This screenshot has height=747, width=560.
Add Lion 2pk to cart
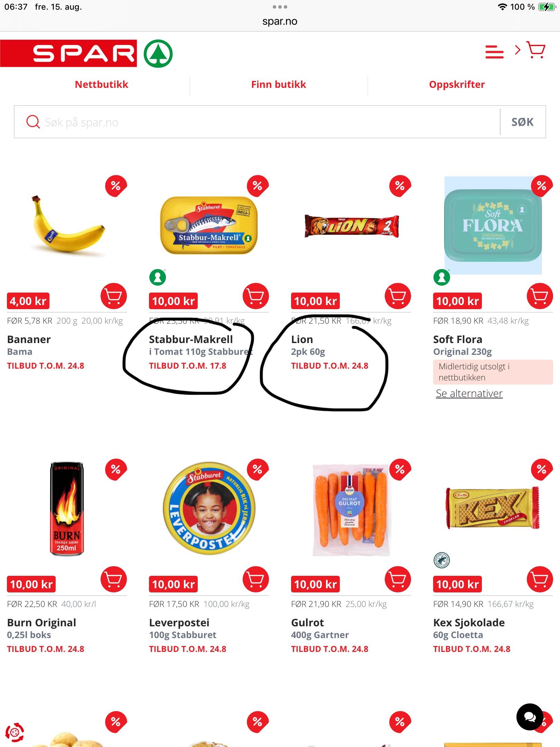point(398,296)
